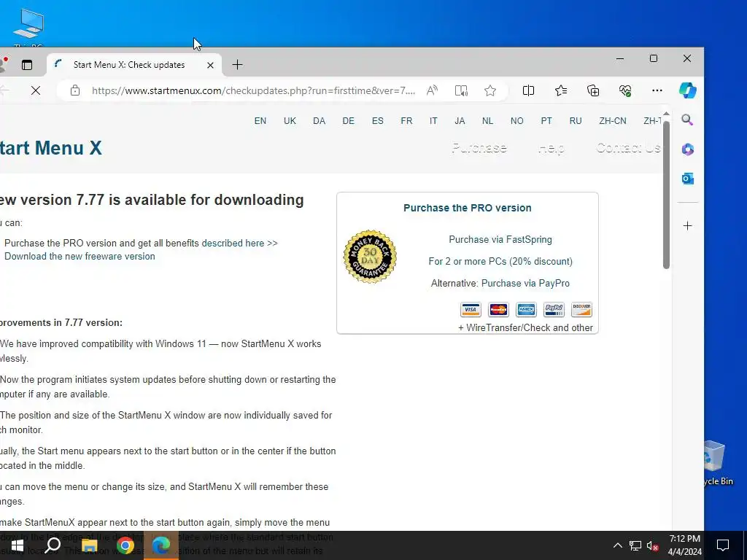The height and width of the screenshot is (560, 747).
Task: Switch site language to FR
Action: click(x=406, y=121)
